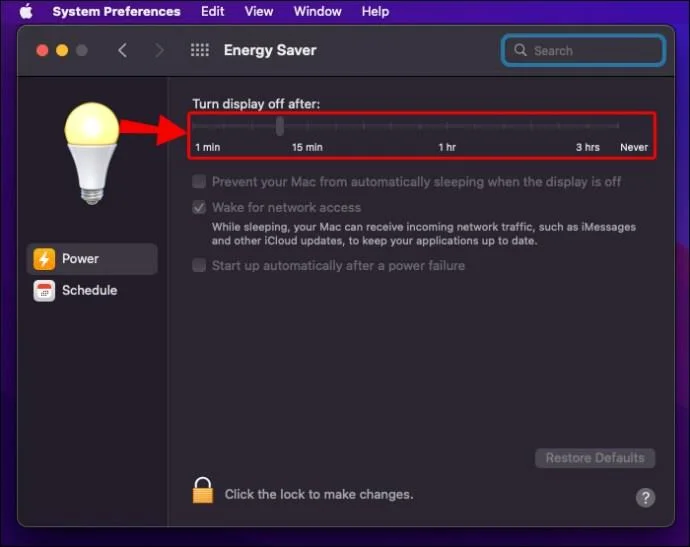This screenshot has width=690, height=547.
Task: Go forward with the right chevron
Action: (159, 50)
